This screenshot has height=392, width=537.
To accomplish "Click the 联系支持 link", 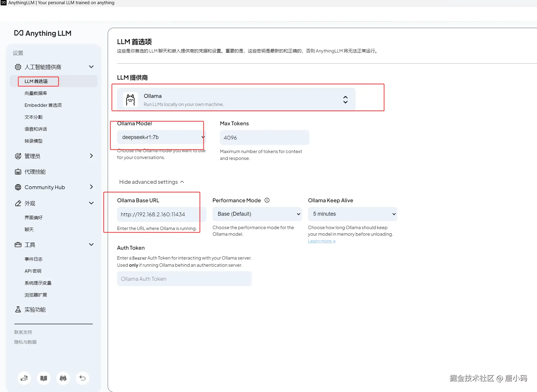I will coord(23,332).
